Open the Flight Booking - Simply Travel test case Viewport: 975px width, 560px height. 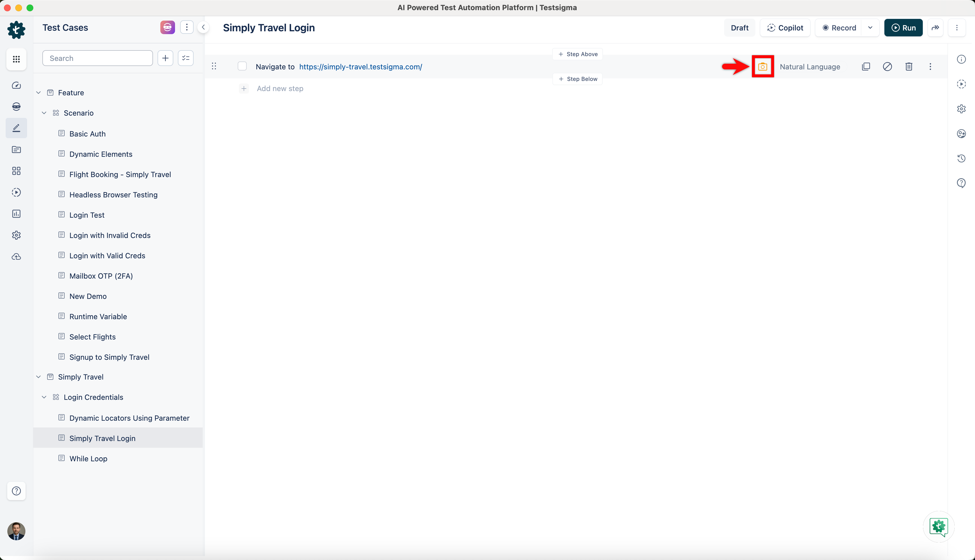[x=120, y=174]
